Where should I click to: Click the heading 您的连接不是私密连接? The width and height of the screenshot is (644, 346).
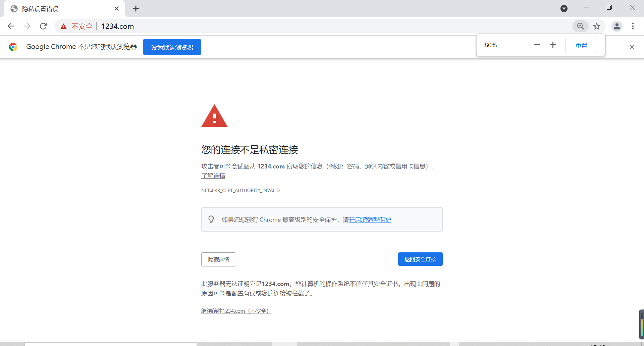tap(250, 150)
